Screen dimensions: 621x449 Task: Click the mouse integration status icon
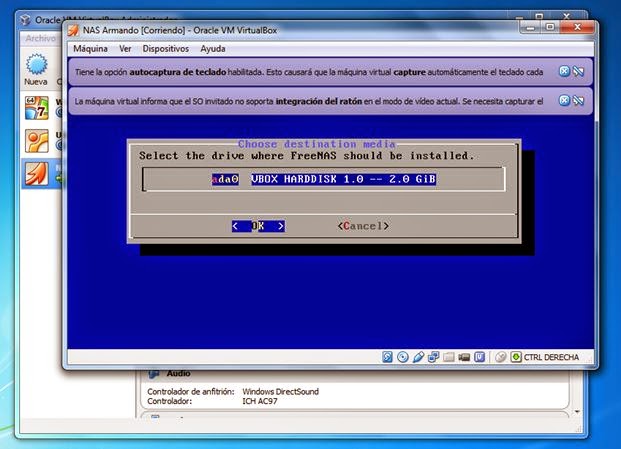[501, 357]
